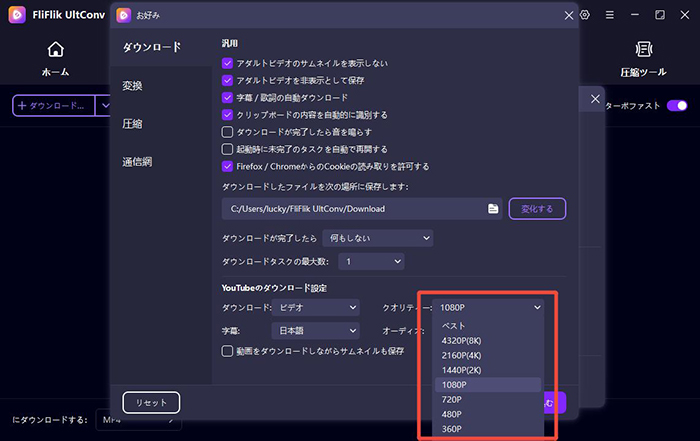Select 1440P(2K) quality option
Viewport: 700px width, 441px height.
click(x=488, y=370)
